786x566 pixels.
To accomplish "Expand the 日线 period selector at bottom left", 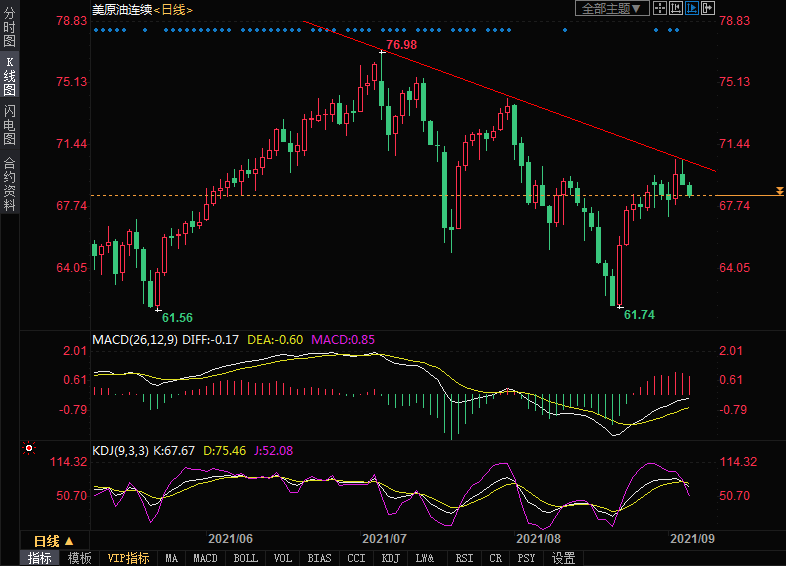I will click(x=47, y=540).
